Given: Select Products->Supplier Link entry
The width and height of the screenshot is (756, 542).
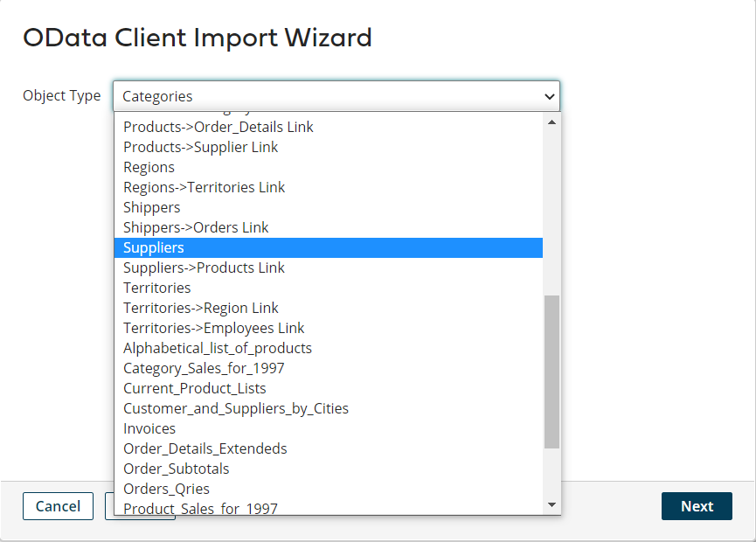Looking at the screenshot, I should [x=200, y=147].
